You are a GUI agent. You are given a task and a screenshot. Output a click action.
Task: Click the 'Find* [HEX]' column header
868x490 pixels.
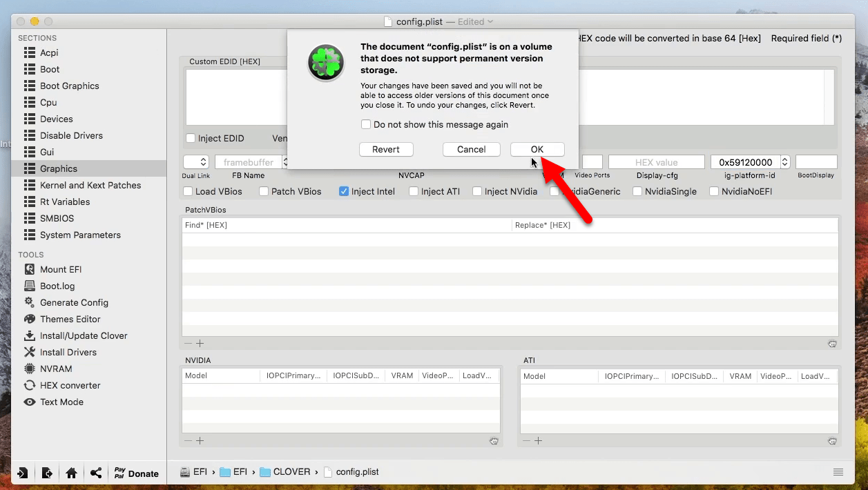pyautogui.click(x=347, y=225)
